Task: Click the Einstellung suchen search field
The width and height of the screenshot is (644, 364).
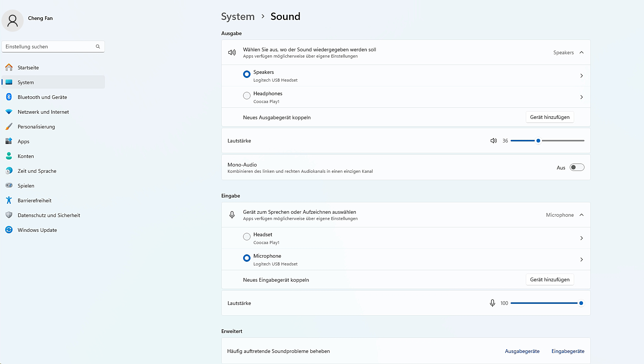Action: [53, 47]
